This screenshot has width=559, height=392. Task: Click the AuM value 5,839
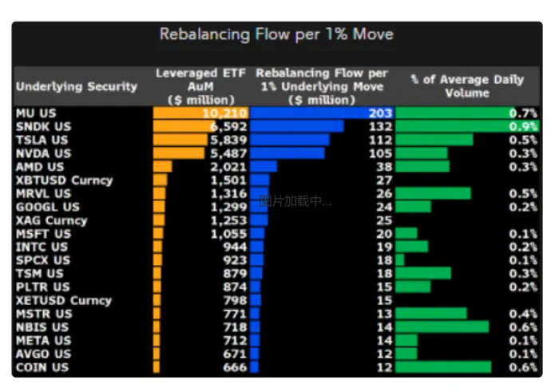click(x=228, y=140)
